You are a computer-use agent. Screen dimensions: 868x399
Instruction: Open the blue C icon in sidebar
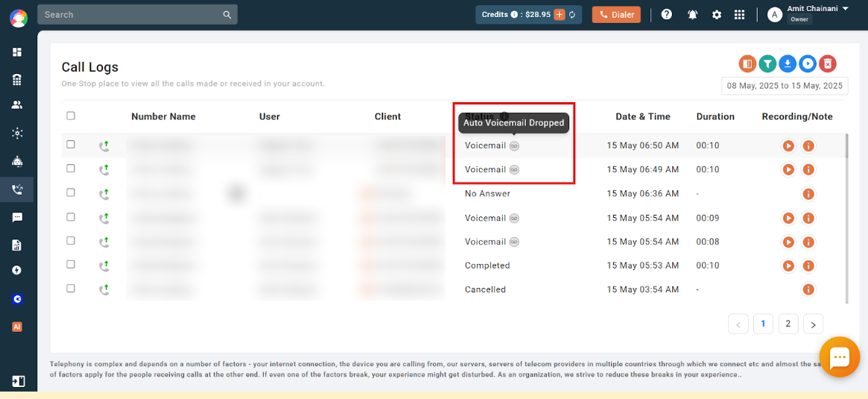tap(17, 299)
